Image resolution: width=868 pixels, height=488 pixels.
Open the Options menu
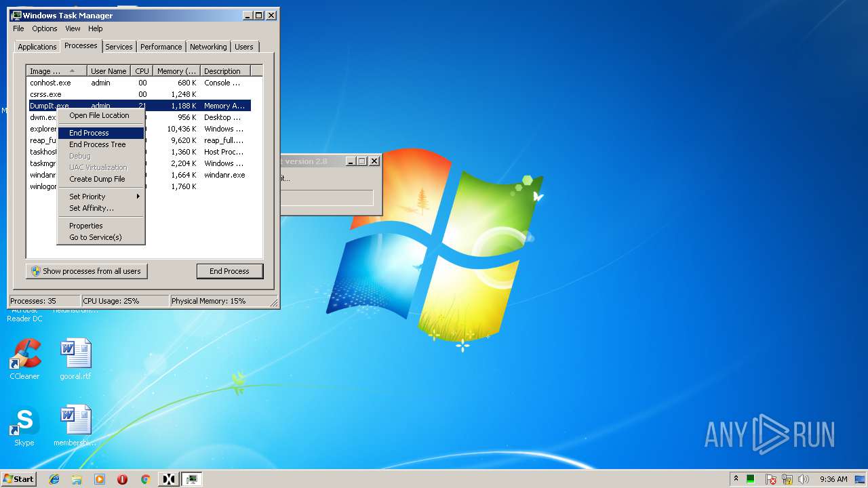click(45, 28)
